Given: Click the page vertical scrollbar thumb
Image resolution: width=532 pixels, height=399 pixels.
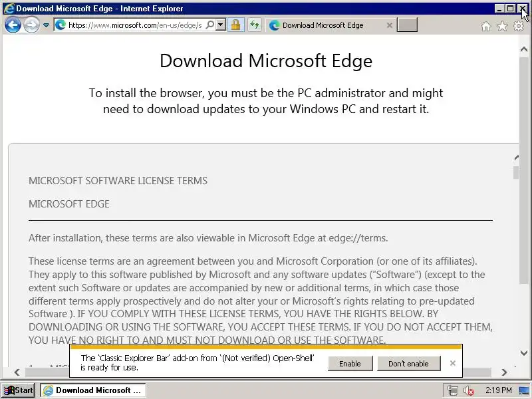Looking at the screenshot, I should point(524,170).
